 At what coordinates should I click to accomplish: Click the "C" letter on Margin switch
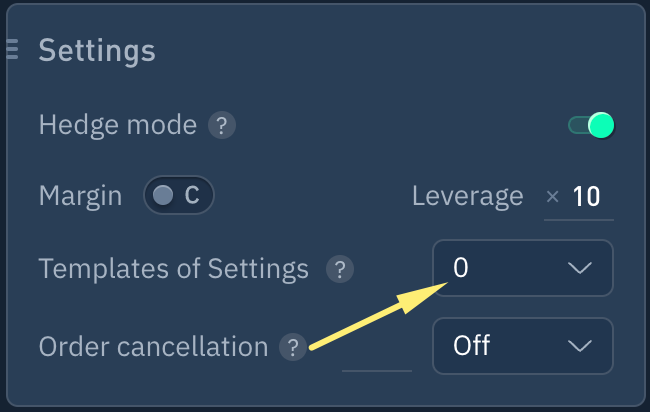click(x=192, y=196)
